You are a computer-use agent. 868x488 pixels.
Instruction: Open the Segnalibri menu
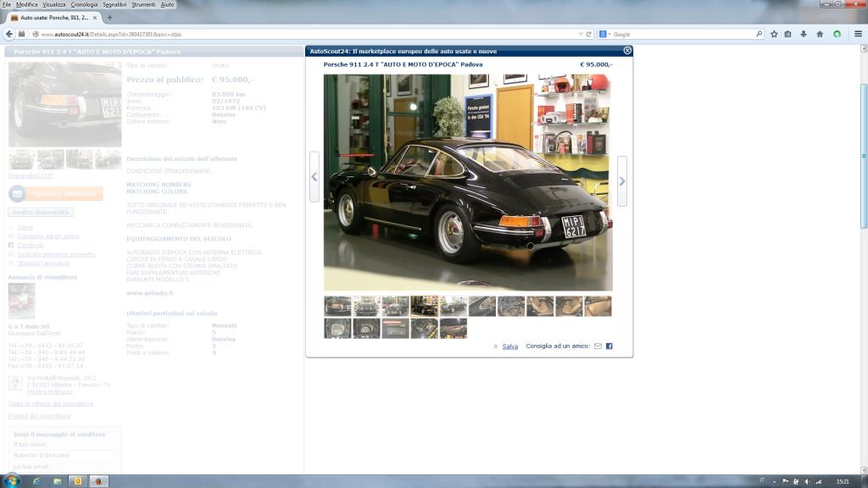pyautogui.click(x=114, y=4)
